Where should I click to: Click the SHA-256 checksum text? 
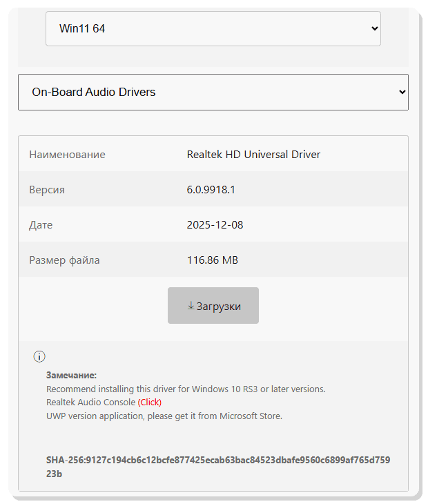pyautogui.click(x=218, y=467)
